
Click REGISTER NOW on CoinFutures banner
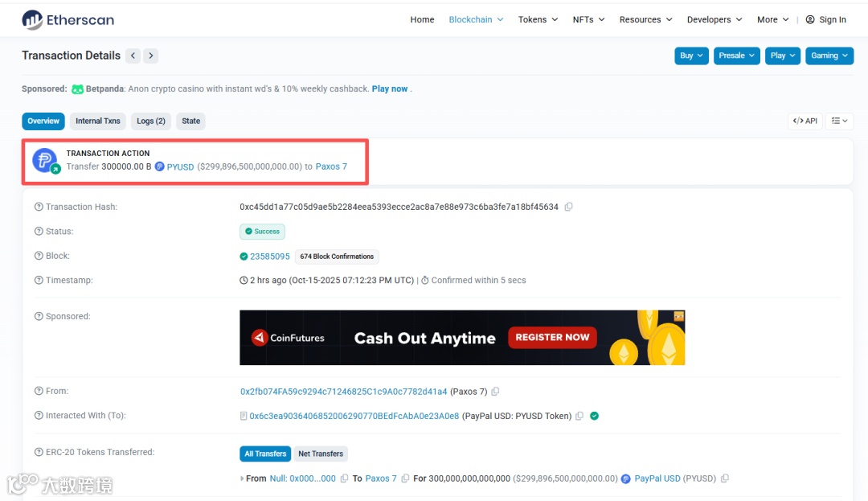pyautogui.click(x=552, y=337)
